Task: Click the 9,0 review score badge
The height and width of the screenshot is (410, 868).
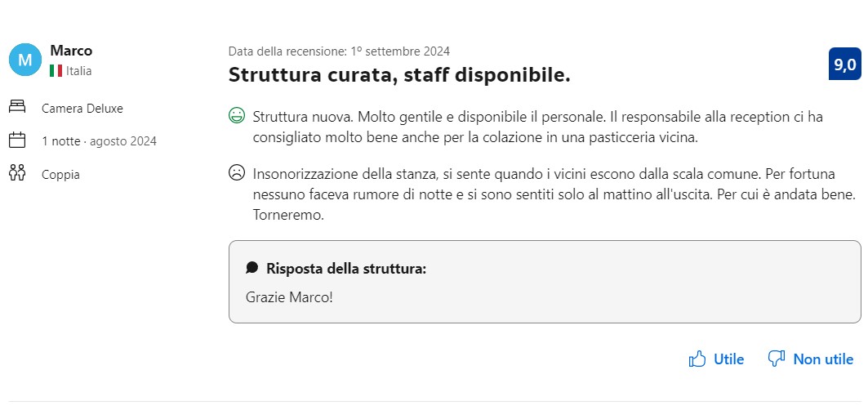Action: 844,65
